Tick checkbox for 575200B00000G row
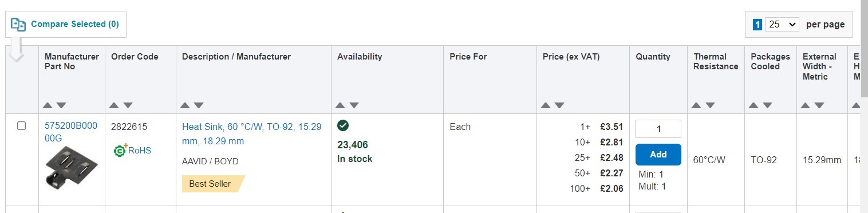Viewport: 868px width, 213px height. [22, 126]
